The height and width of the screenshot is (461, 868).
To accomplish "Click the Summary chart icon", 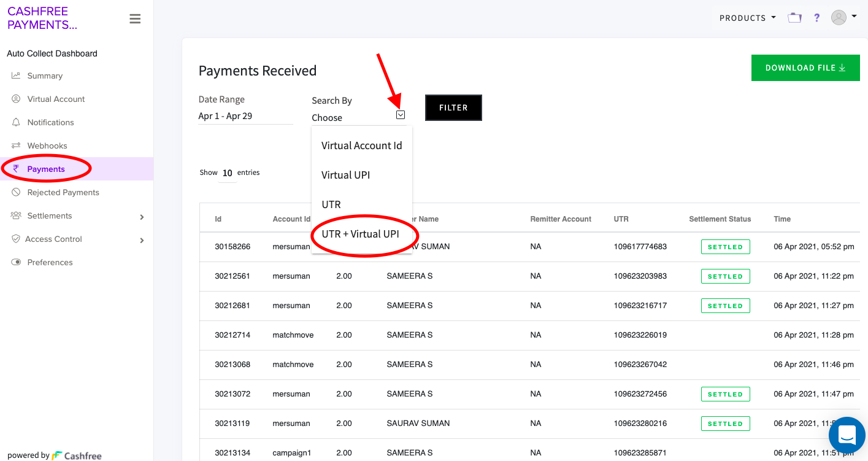I will [x=16, y=76].
